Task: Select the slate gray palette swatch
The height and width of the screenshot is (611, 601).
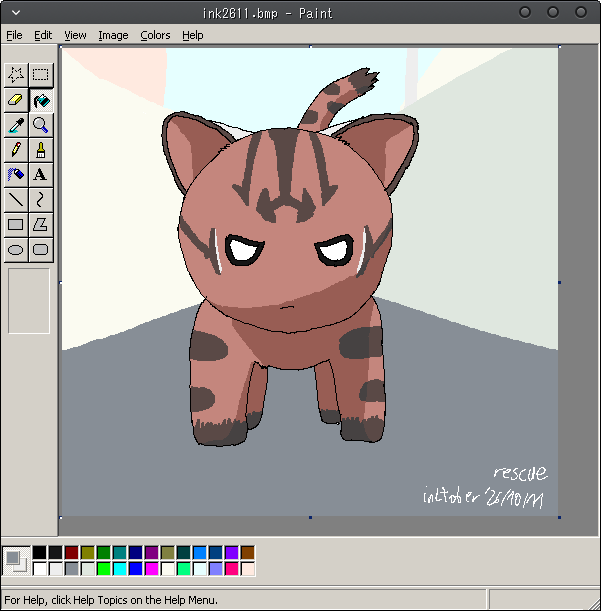Action: pyautogui.click(x=72, y=569)
